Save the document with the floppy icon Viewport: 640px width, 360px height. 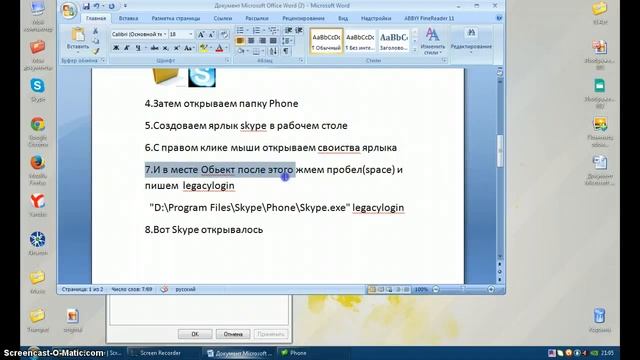86,6
